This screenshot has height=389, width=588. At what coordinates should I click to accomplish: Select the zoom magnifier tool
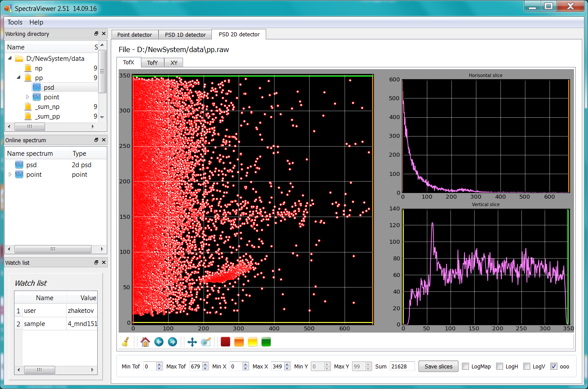pyautogui.click(x=206, y=342)
